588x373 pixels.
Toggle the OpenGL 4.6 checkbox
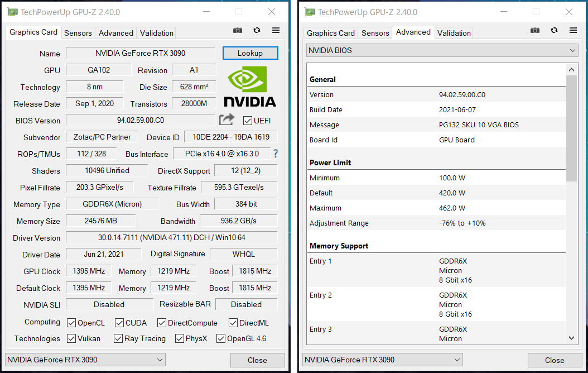[221, 338]
